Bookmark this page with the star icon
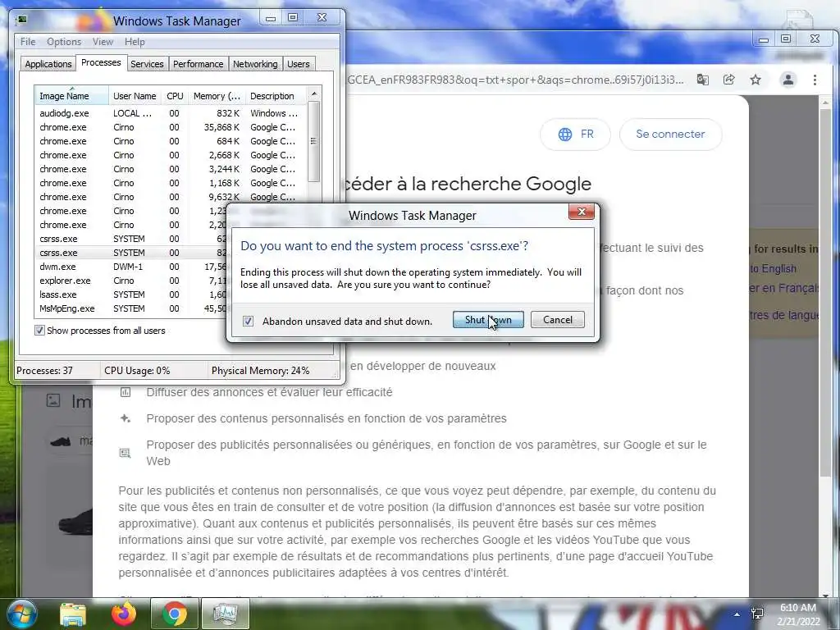The image size is (840, 630). pos(756,80)
